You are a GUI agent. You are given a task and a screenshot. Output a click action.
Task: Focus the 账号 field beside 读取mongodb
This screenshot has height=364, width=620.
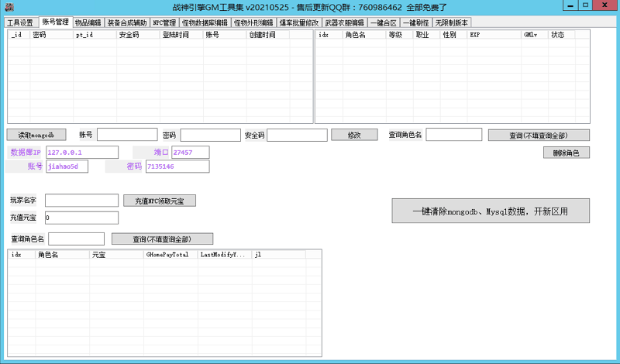[x=127, y=135]
